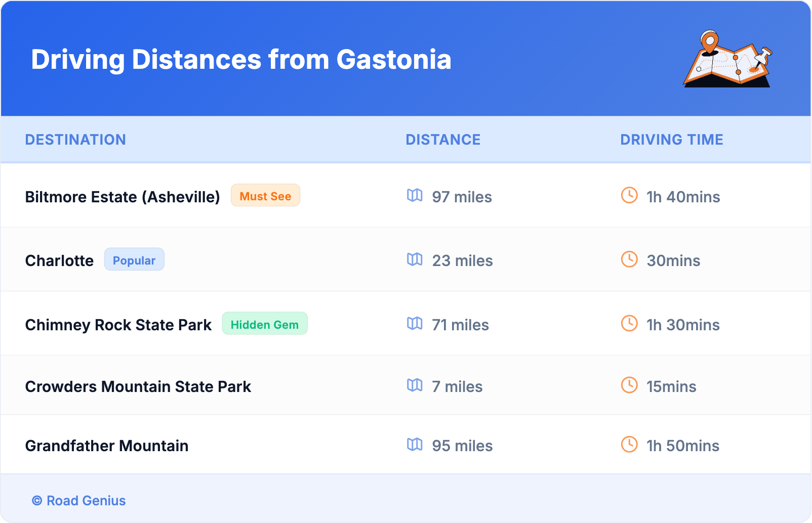The image size is (812, 523).
Task: Click the clock icon beside 1h 40mins
Action: click(x=629, y=195)
